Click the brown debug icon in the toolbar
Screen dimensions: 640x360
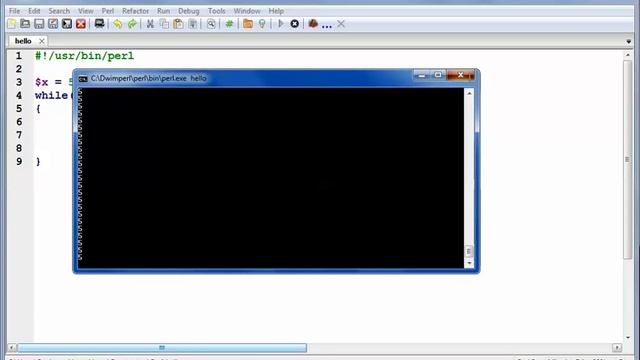(313, 24)
